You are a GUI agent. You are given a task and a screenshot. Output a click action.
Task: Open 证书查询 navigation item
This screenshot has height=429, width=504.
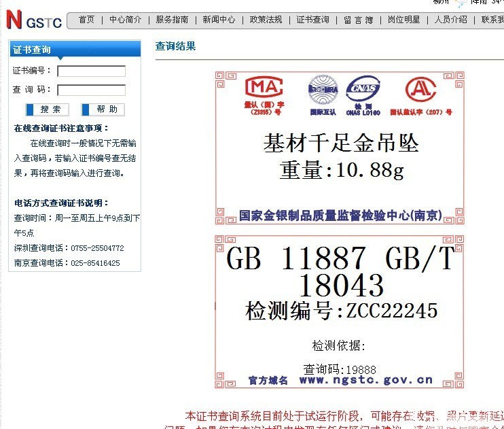click(x=312, y=20)
